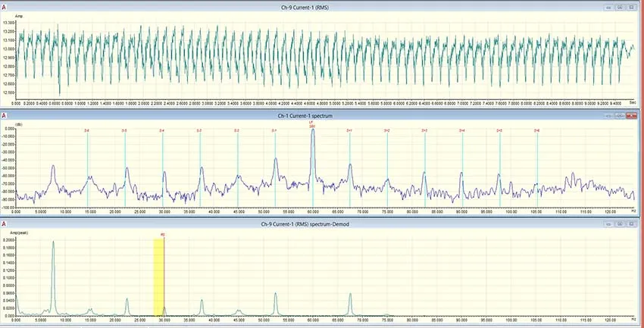This screenshot has height=328, width=644.
Task: Maximize the Ch-1 Current-1 spectrum window
Action: [621, 116]
